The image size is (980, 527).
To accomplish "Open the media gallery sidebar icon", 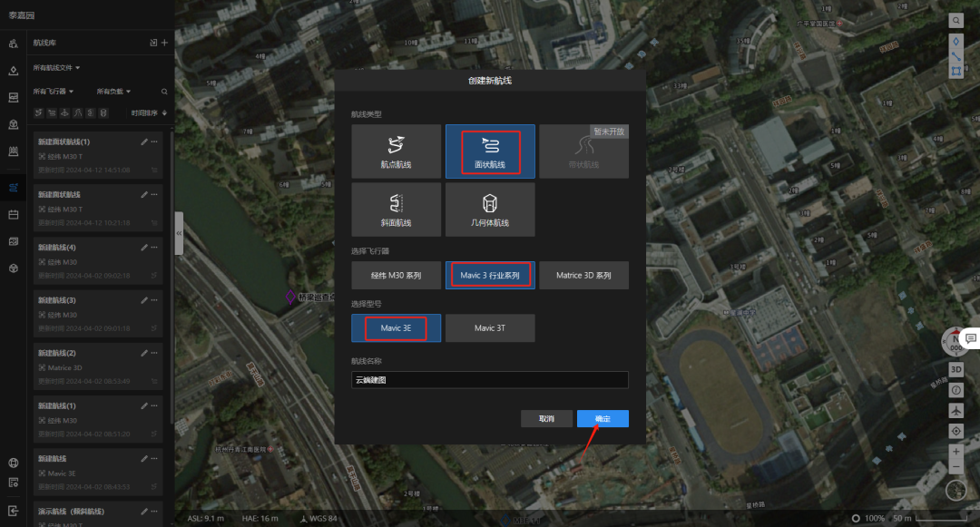I will click(x=13, y=241).
